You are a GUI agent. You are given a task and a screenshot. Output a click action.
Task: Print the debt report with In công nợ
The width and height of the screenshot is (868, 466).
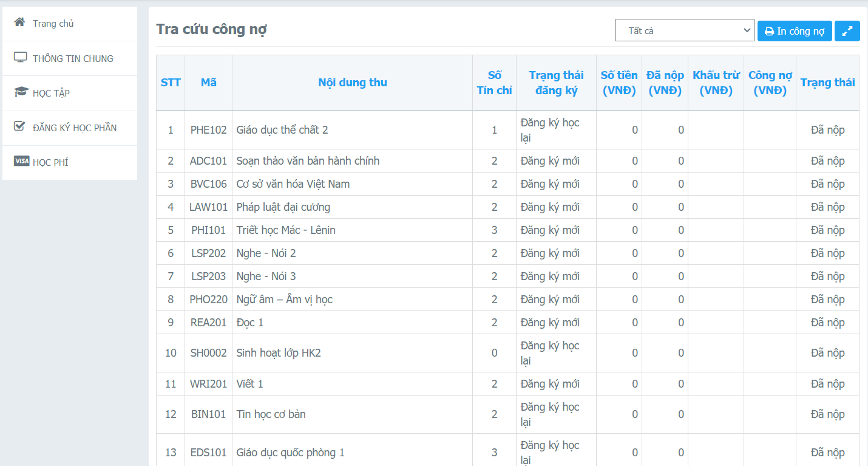(x=794, y=31)
